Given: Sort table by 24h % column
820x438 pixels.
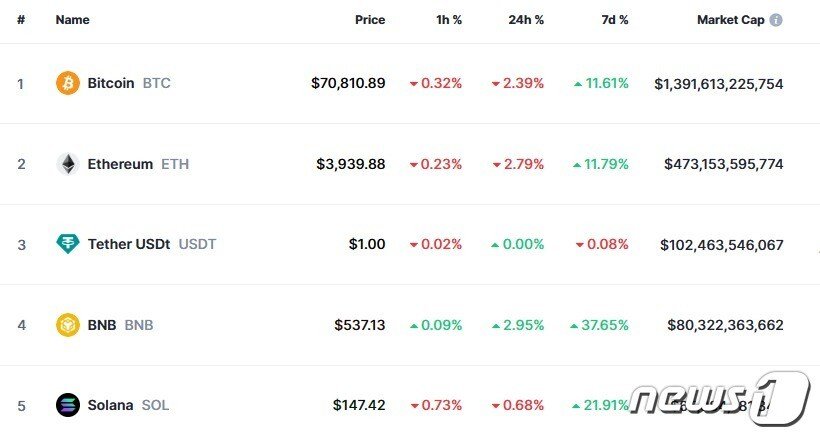Looking at the screenshot, I should [x=524, y=20].
